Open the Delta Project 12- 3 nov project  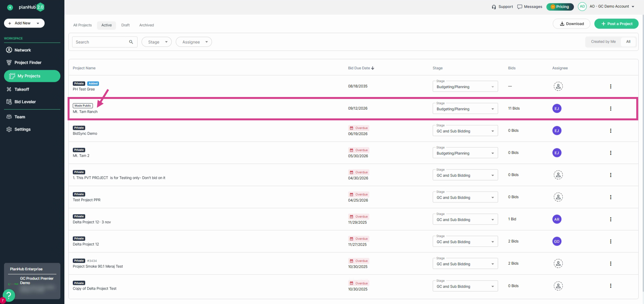pyautogui.click(x=92, y=222)
